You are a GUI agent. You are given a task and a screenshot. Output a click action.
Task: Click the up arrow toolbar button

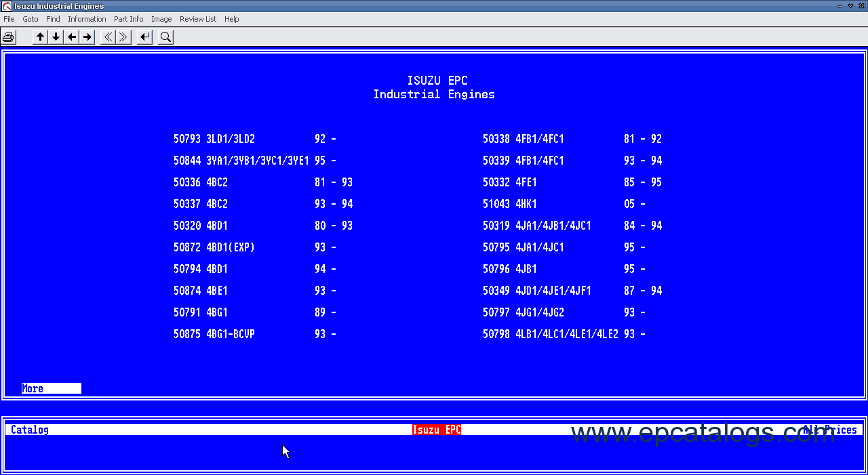coord(41,37)
